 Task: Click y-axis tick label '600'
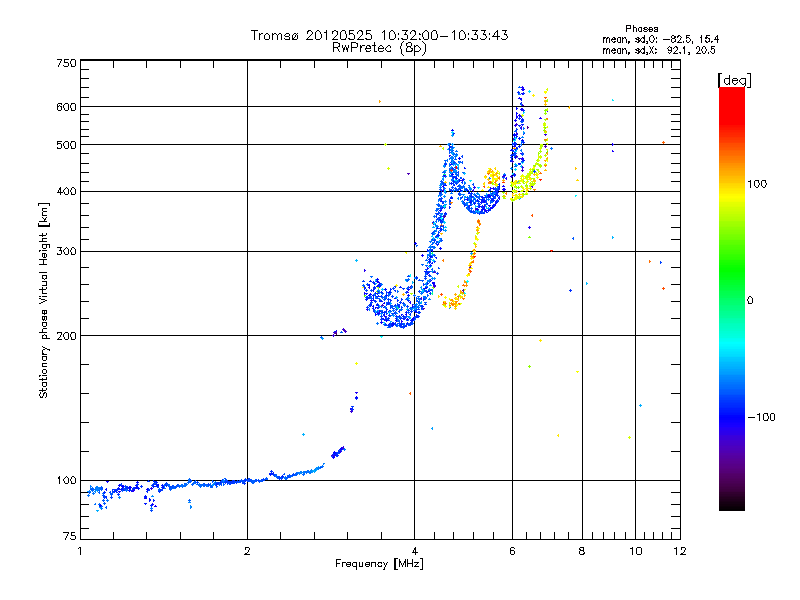[x=67, y=107]
